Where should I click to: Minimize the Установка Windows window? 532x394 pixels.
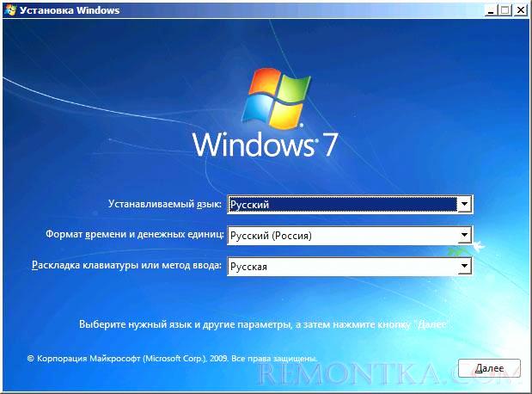point(490,10)
